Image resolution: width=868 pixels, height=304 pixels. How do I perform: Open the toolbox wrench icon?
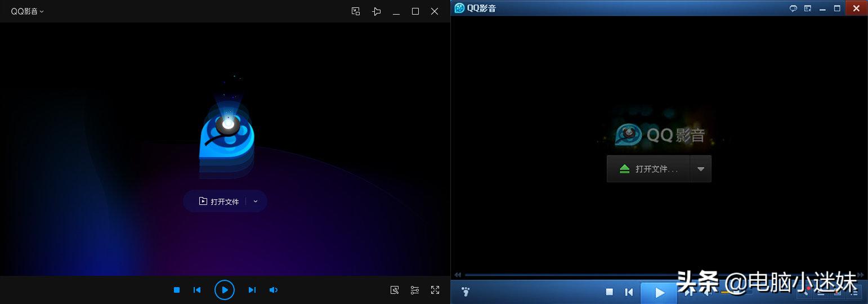[x=395, y=290]
